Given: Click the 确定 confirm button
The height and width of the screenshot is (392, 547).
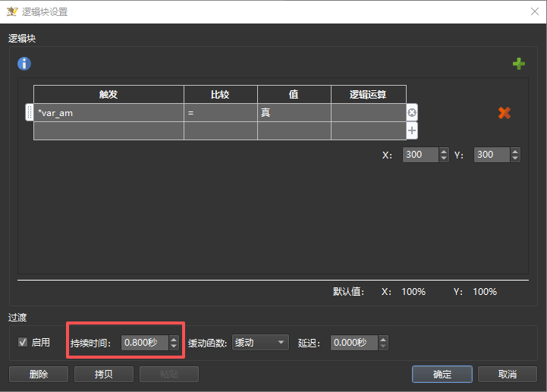Looking at the screenshot, I should pyautogui.click(x=442, y=374).
